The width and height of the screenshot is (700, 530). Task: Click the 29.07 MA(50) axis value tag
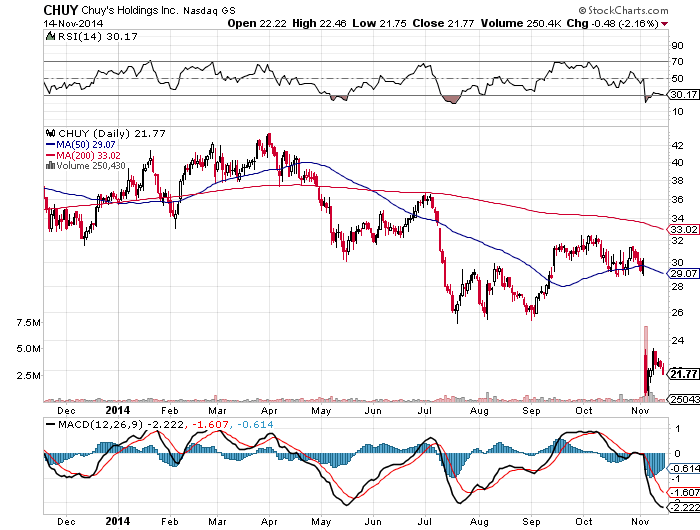tap(683, 273)
